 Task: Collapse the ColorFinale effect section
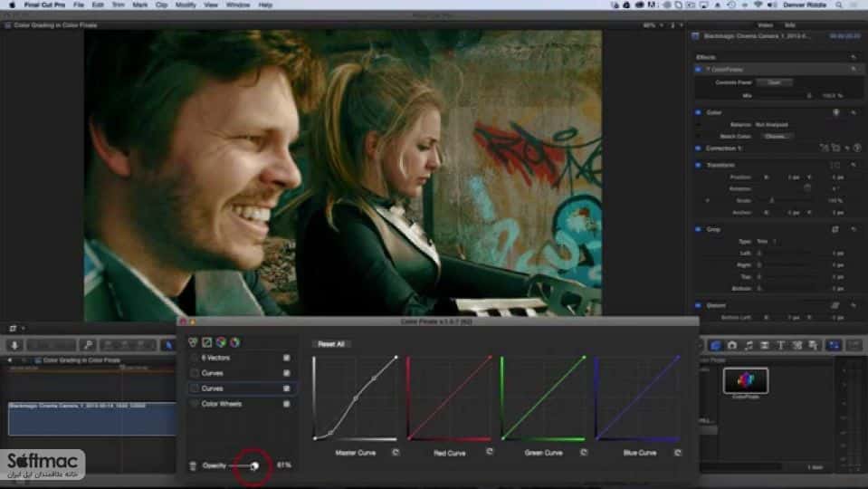pos(708,70)
